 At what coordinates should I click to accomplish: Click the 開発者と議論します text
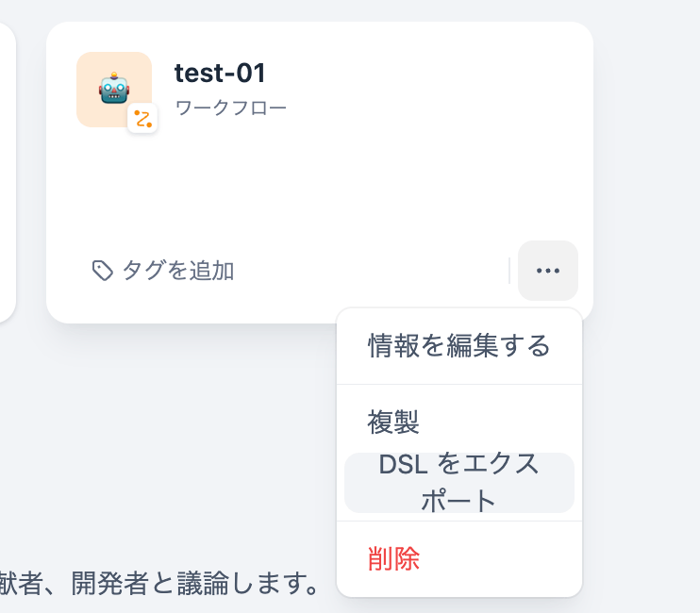(194, 584)
